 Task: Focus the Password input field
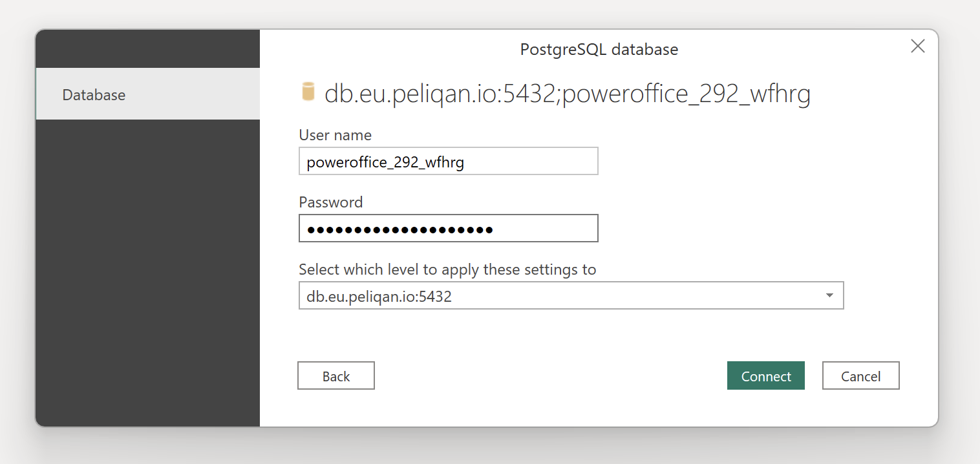(x=448, y=229)
